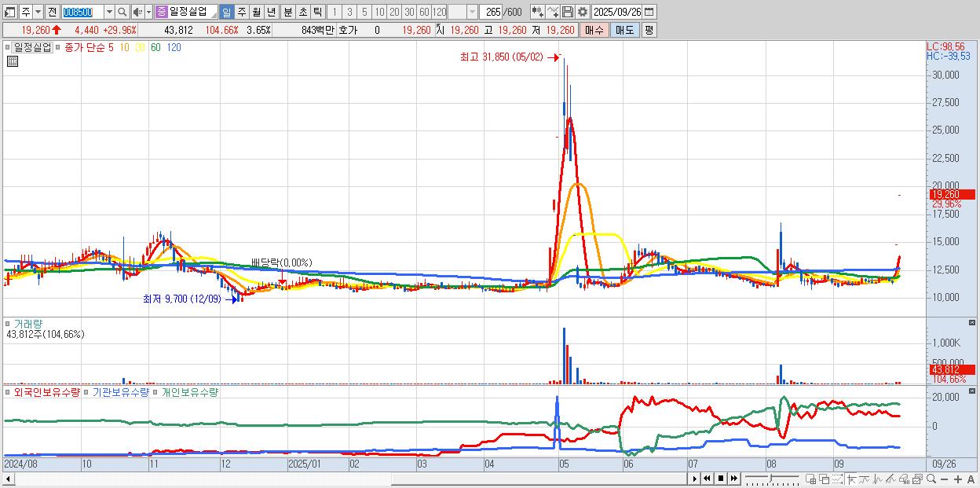Click the chart print icon in bottom toolbar

(x=904, y=479)
